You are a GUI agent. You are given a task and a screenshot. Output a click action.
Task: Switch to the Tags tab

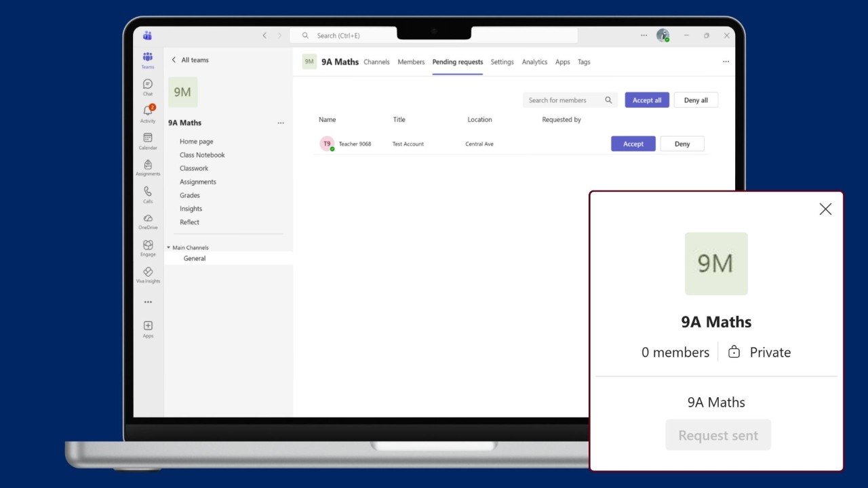tap(584, 62)
